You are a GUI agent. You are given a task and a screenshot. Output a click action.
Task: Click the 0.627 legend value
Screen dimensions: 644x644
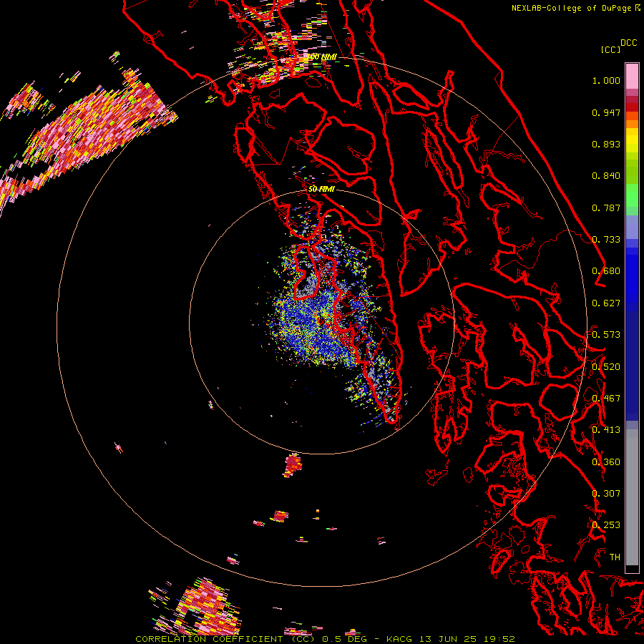click(x=606, y=303)
